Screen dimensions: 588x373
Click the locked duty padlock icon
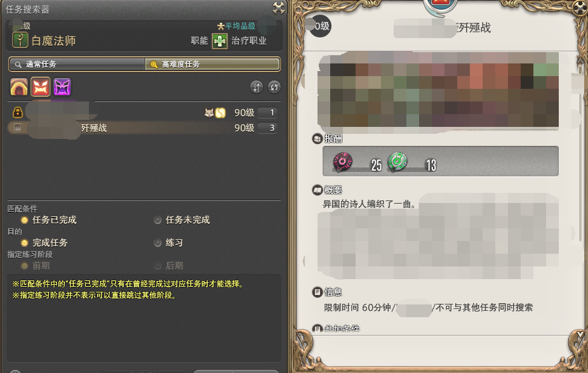(17, 112)
